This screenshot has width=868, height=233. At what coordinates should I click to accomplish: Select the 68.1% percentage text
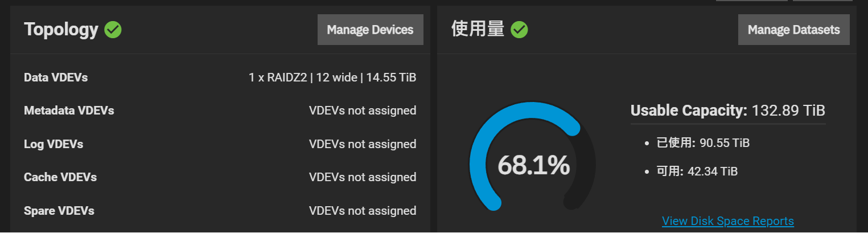[x=533, y=165]
